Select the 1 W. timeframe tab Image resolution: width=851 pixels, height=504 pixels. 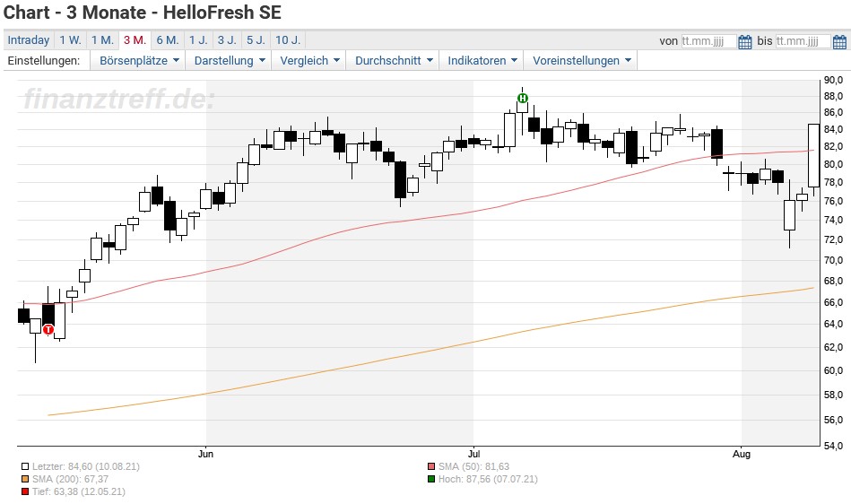70,40
